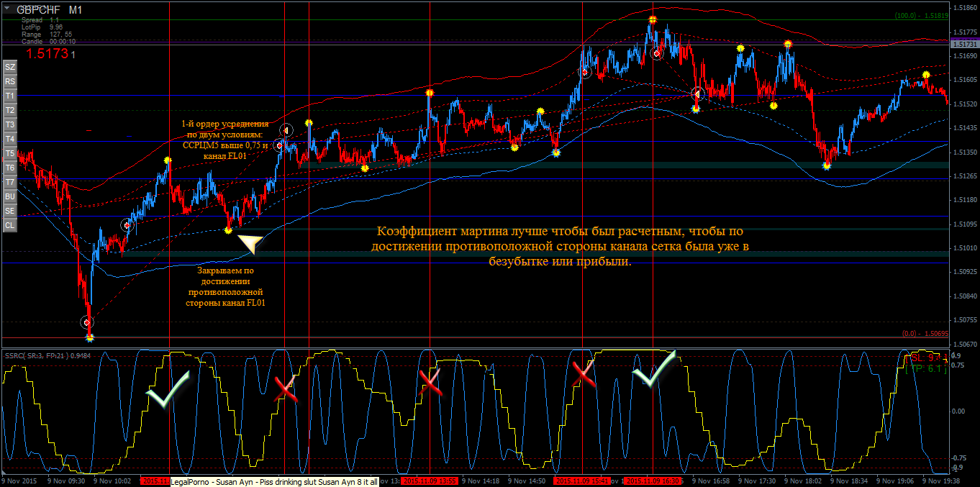Click the GBPCHF M1 chart title
The height and width of the screenshot is (487, 980).
pyautogui.click(x=49, y=9)
